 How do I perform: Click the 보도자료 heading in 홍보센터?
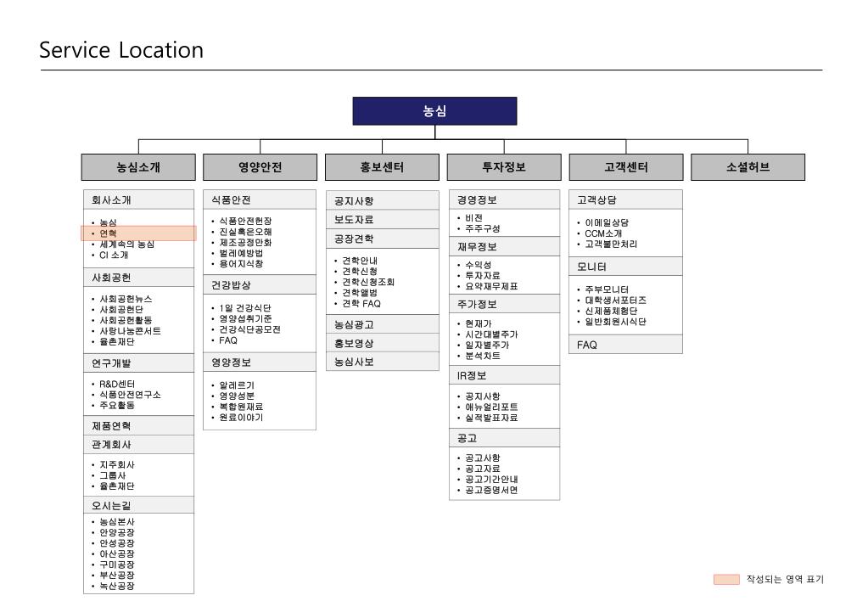tap(383, 219)
